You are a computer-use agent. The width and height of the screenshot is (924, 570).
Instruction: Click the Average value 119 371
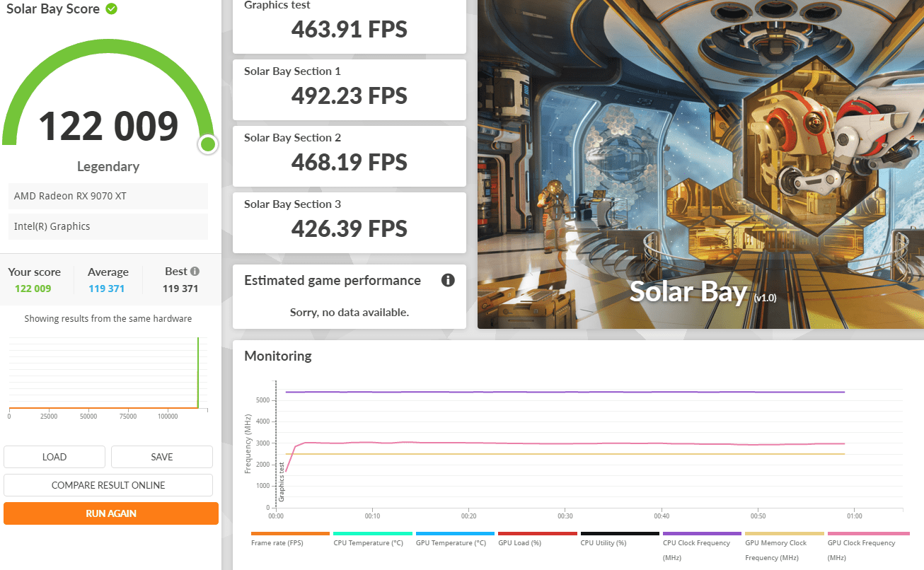pos(107,289)
